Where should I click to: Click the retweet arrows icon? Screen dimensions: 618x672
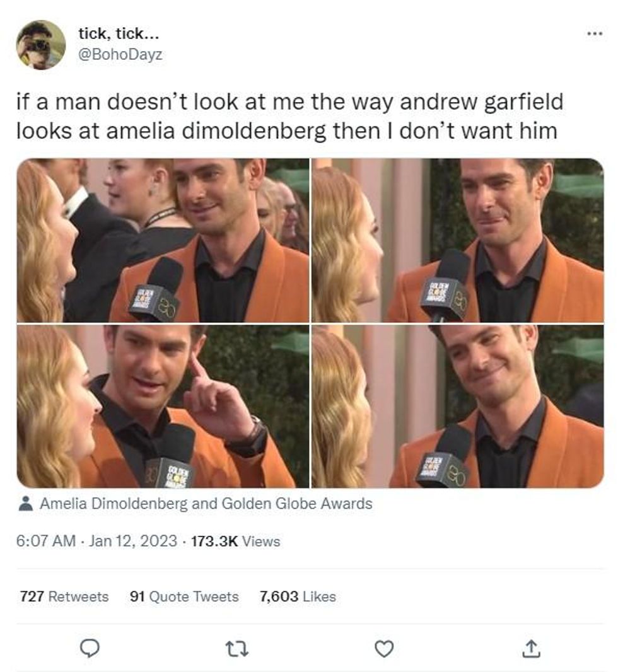pyautogui.click(x=237, y=649)
